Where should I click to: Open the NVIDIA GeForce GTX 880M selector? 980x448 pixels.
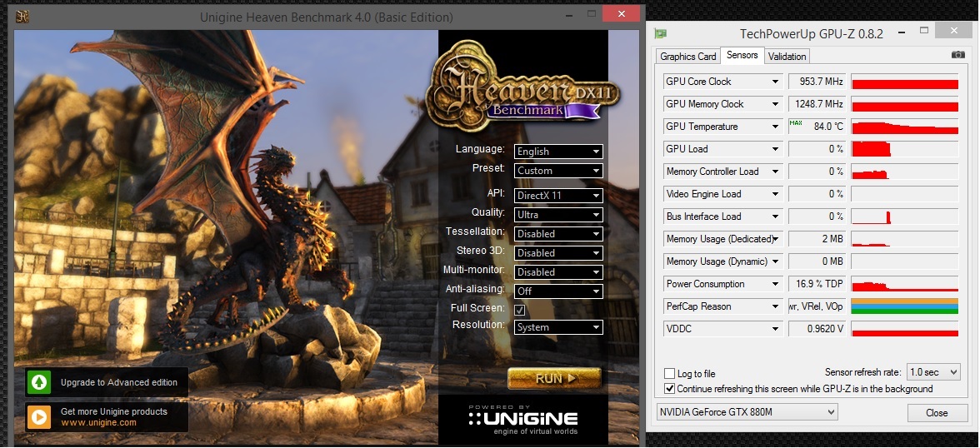coord(747,411)
